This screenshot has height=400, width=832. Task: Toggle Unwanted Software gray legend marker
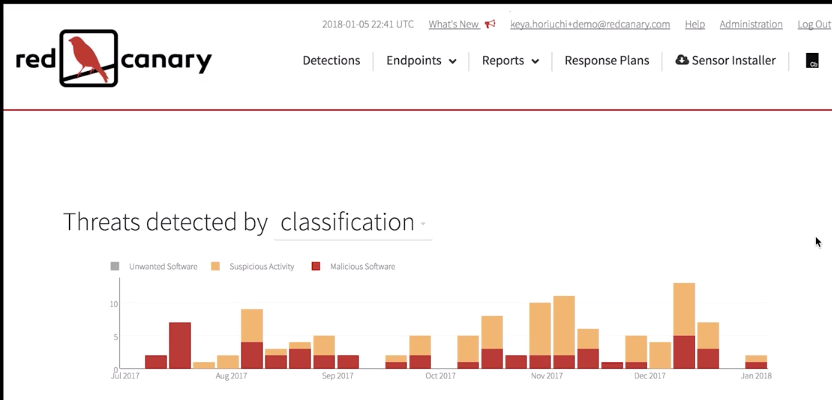tap(115, 267)
